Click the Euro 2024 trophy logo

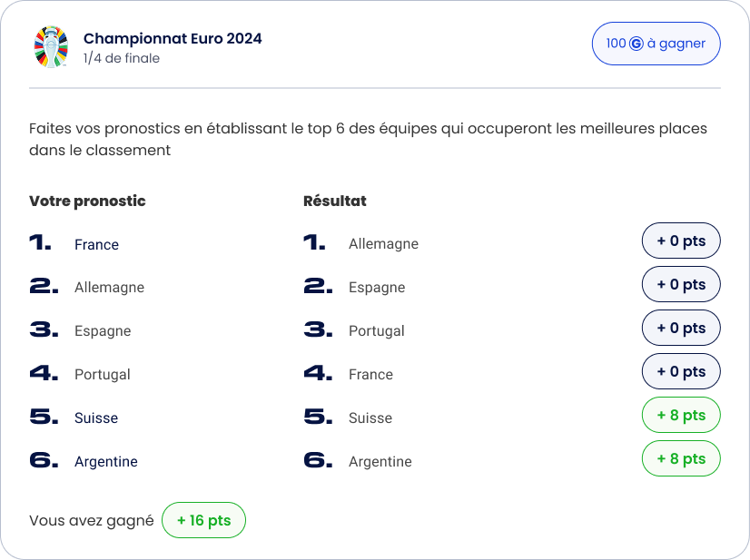click(x=51, y=47)
